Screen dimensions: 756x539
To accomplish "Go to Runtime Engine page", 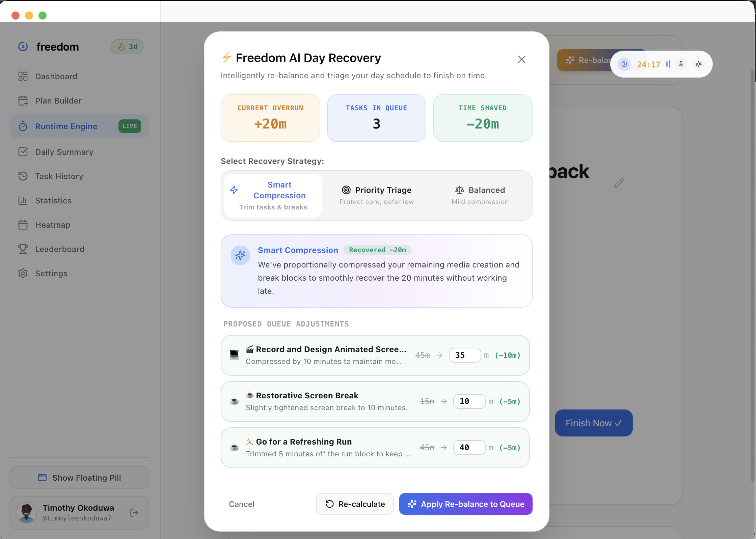I will (x=79, y=126).
